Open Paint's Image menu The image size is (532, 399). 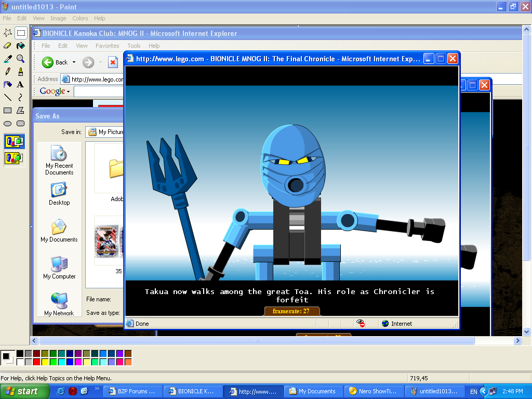58,18
